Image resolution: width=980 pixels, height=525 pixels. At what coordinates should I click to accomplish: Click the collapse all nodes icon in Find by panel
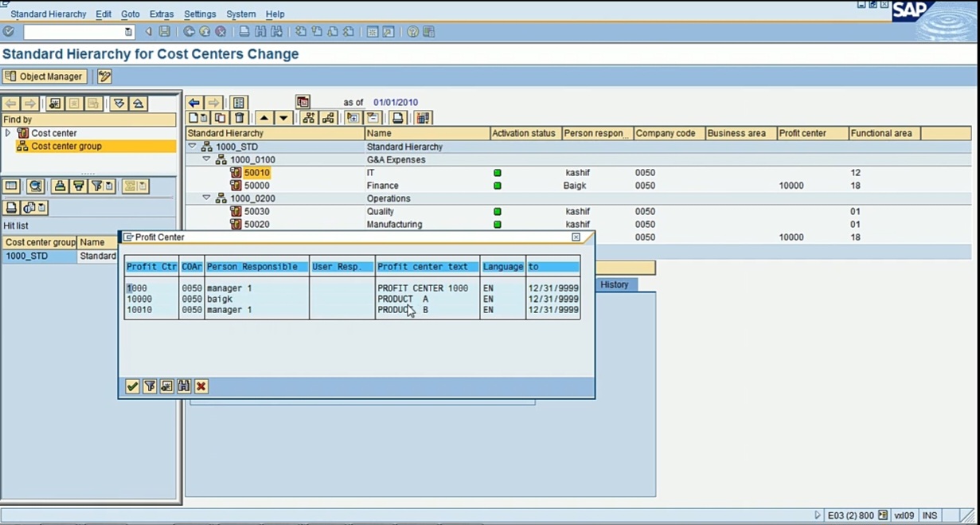(x=138, y=104)
